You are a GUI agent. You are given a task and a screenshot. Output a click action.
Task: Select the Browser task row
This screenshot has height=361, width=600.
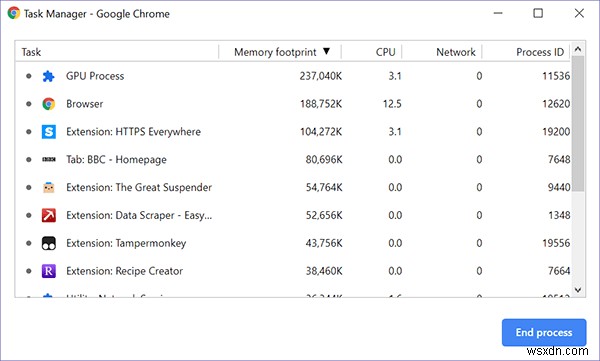click(293, 104)
